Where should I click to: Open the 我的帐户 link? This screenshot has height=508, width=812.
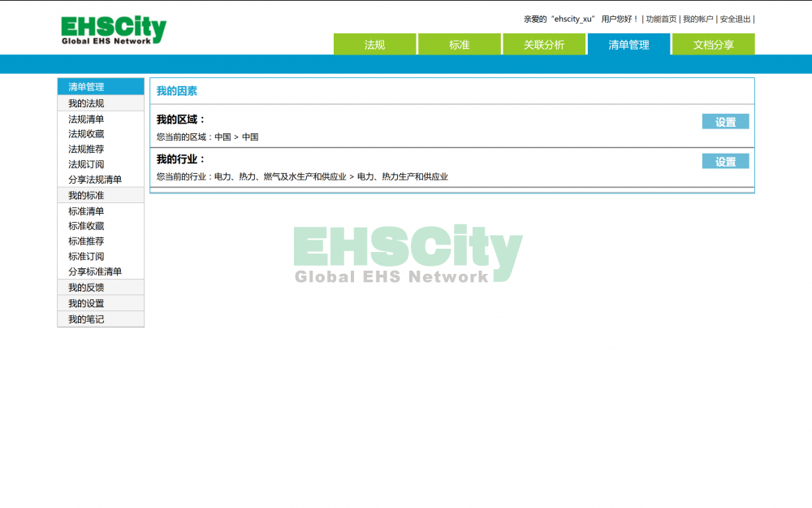pyautogui.click(x=698, y=20)
